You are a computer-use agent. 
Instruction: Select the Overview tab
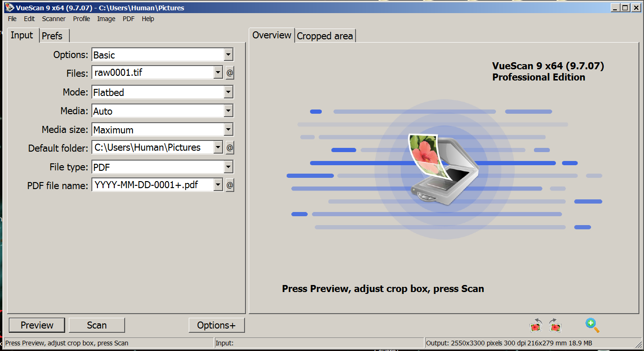pos(272,35)
